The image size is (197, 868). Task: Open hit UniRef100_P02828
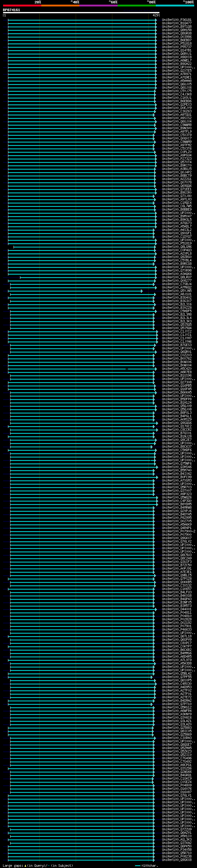click(x=176, y=619)
